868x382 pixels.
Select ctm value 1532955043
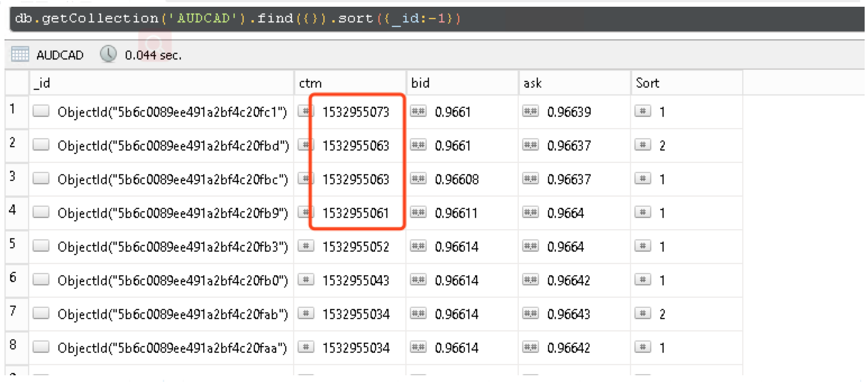[356, 280]
